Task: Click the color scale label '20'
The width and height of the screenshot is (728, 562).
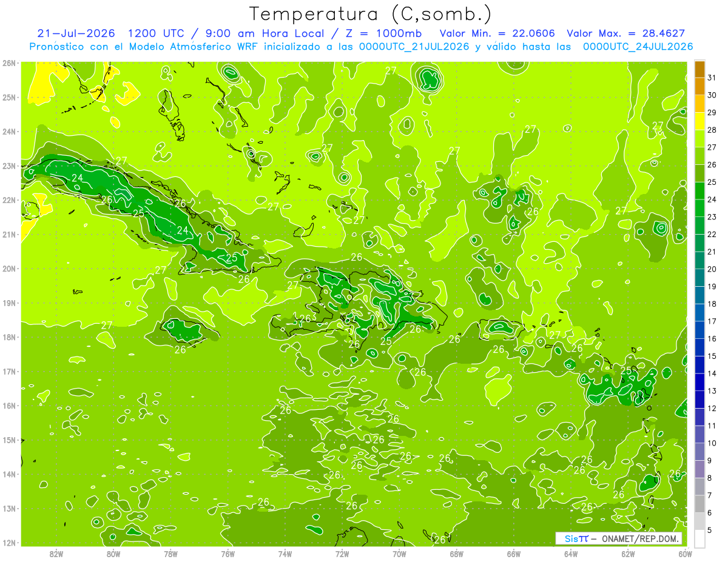Action: 712,269
